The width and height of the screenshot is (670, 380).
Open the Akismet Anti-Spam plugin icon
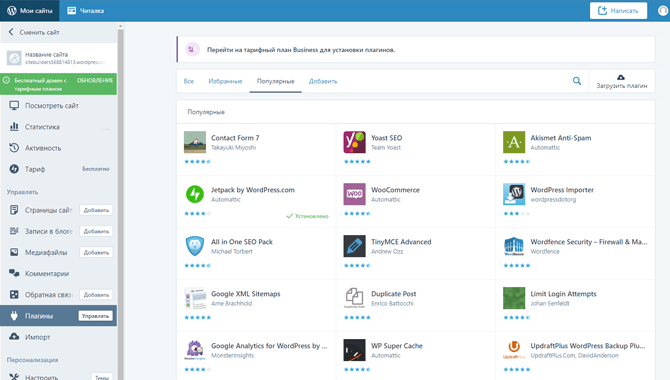coord(514,142)
